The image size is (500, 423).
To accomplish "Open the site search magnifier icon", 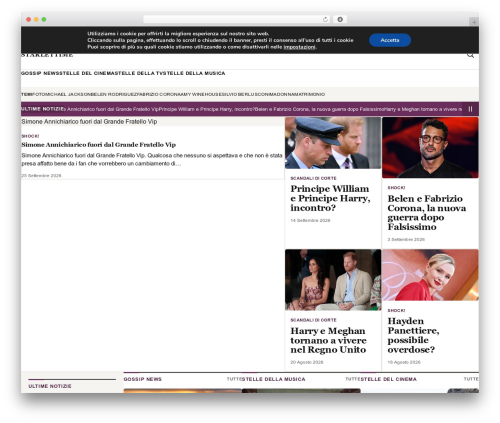I will 470,55.
